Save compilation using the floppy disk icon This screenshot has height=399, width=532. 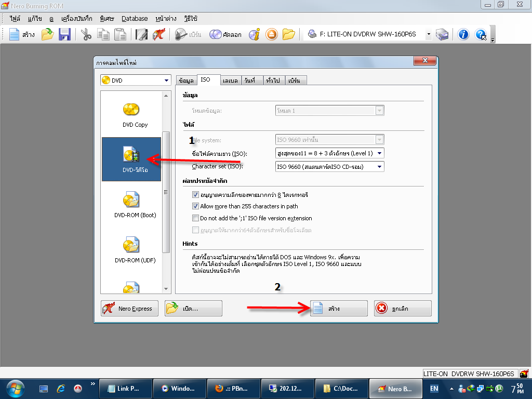point(64,34)
